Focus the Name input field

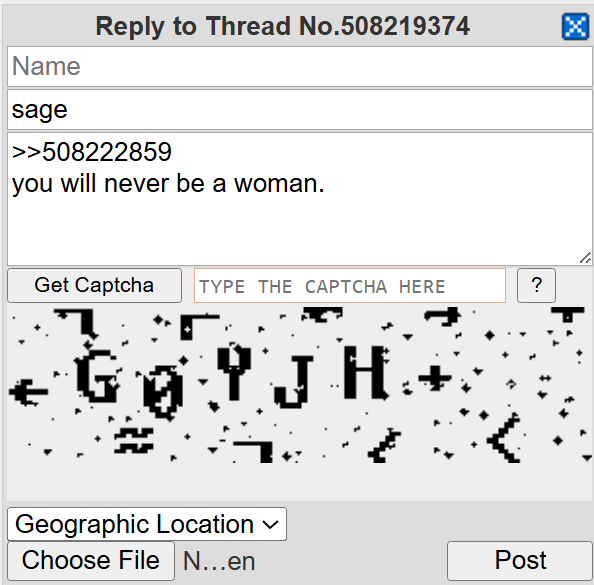[300, 67]
